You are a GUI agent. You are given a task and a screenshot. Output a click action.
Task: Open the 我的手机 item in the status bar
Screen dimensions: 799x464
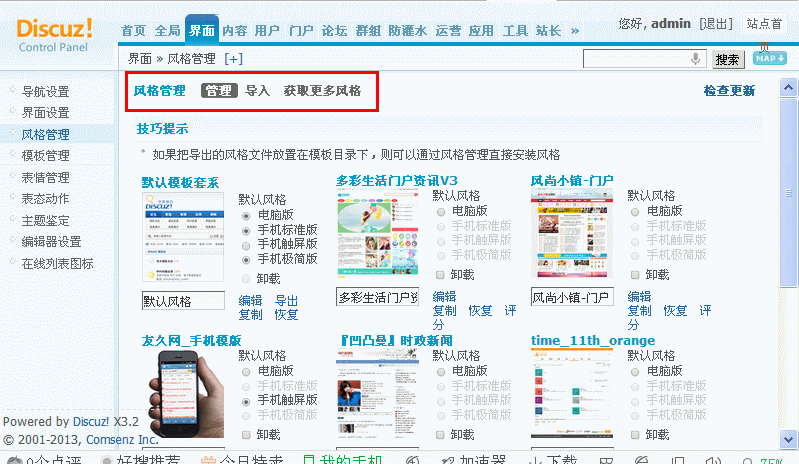[x=342, y=459]
